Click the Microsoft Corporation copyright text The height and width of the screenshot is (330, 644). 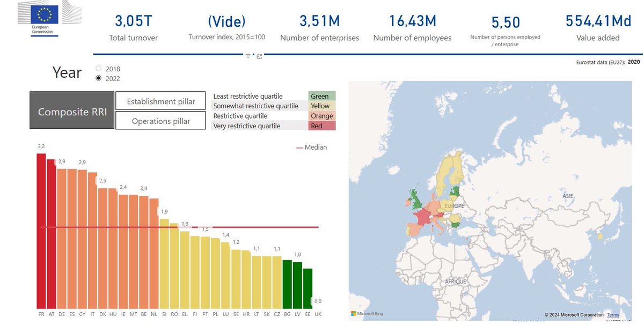coord(574,315)
